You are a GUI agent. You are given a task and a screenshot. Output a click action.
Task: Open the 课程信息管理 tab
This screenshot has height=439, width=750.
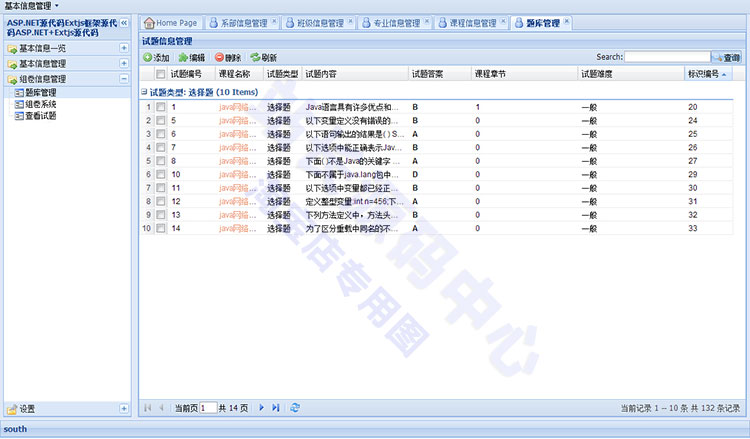463,22
